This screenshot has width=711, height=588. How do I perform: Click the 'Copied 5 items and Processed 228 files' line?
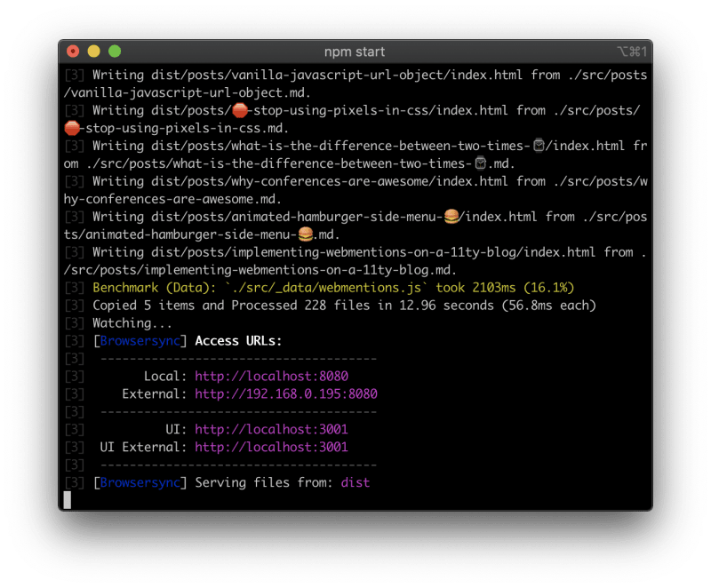point(344,306)
